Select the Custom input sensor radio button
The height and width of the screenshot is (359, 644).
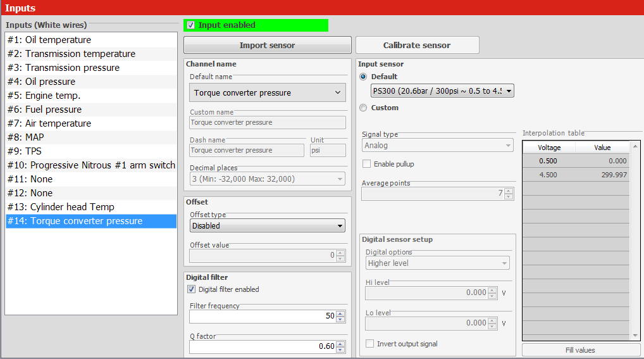[363, 108]
